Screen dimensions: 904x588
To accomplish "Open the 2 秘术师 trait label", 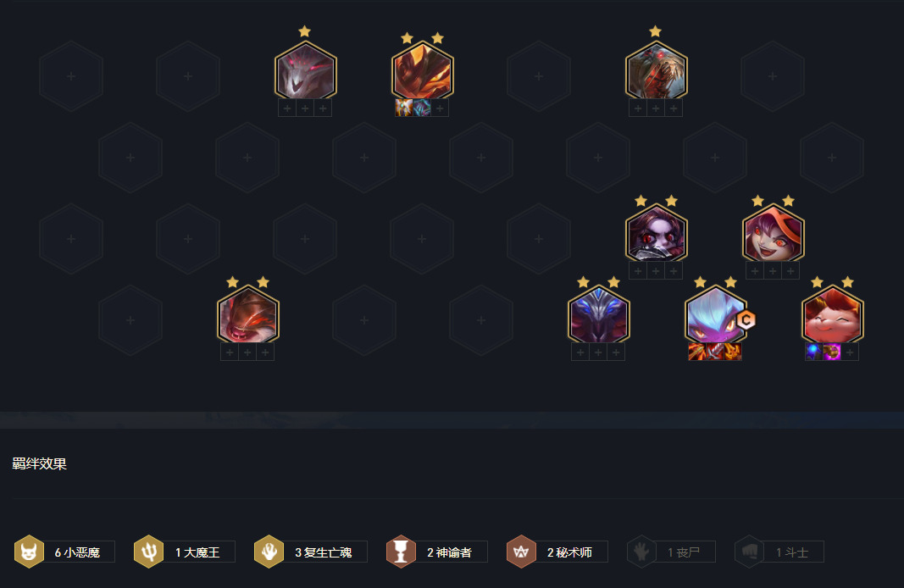I will tap(569, 552).
